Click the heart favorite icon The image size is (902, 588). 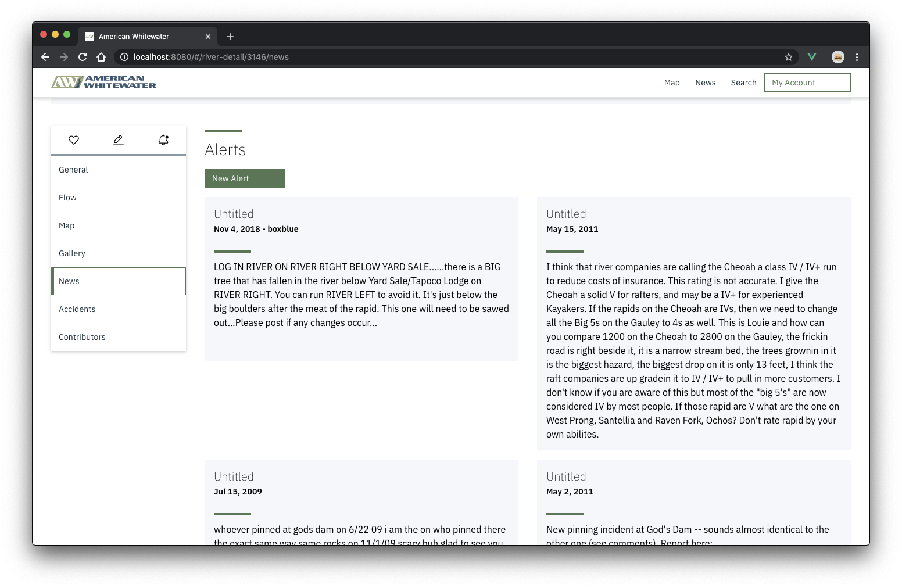(x=74, y=140)
